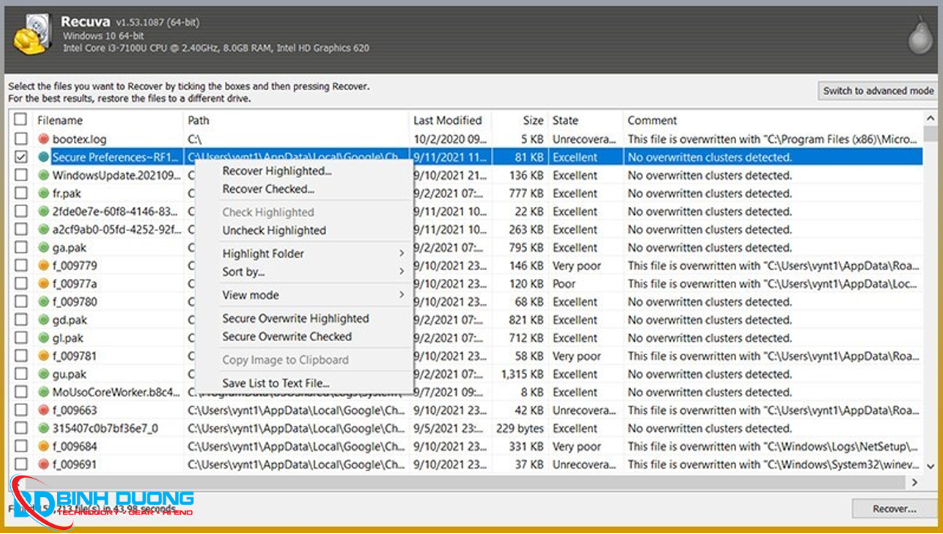Click the orange status dot beside f_009684
Image resolution: width=943 pixels, height=534 pixels.
tap(43, 446)
